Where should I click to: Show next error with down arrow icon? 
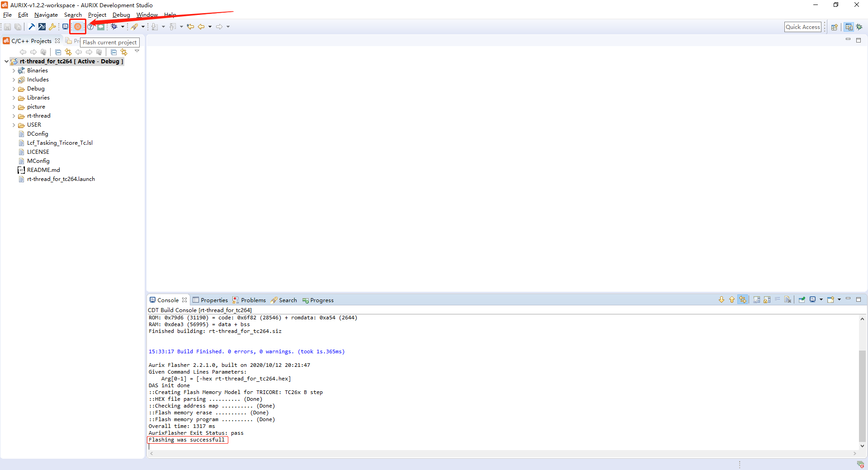point(722,300)
